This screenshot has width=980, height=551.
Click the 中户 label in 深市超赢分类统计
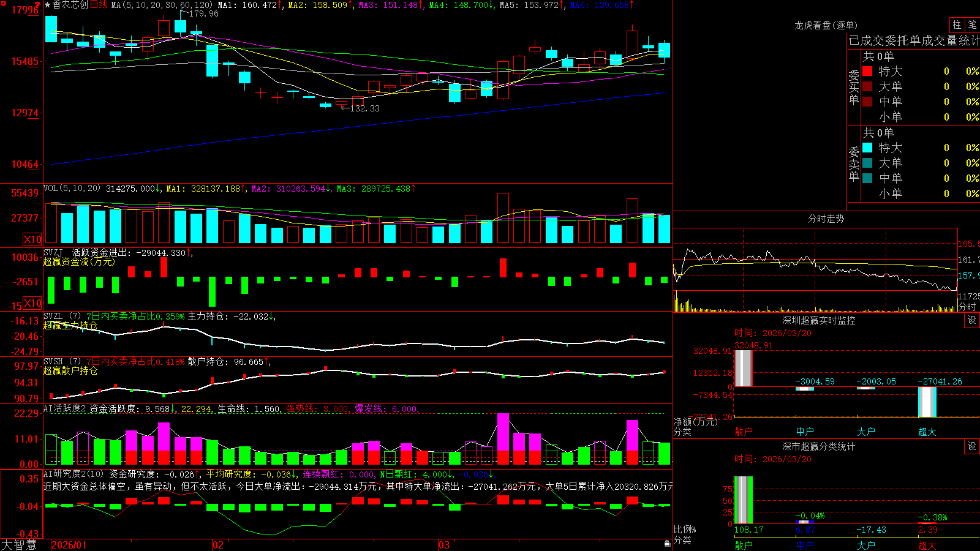(x=805, y=545)
